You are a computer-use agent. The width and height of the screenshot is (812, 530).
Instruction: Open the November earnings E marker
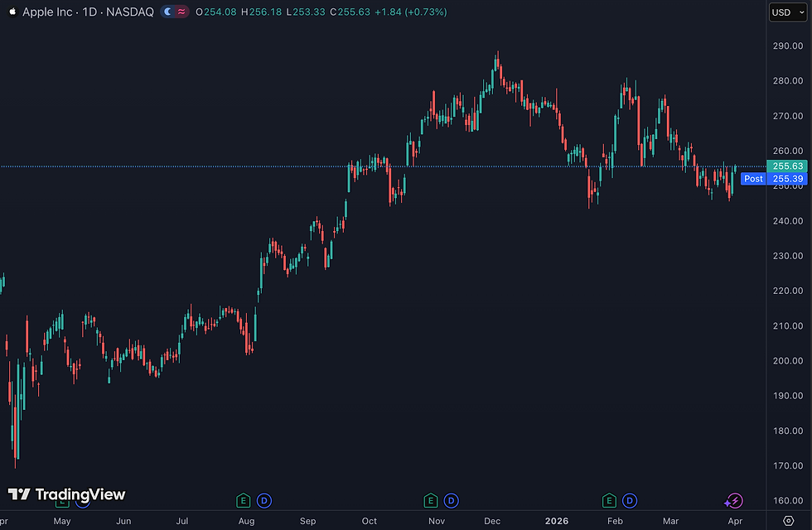tap(430, 500)
